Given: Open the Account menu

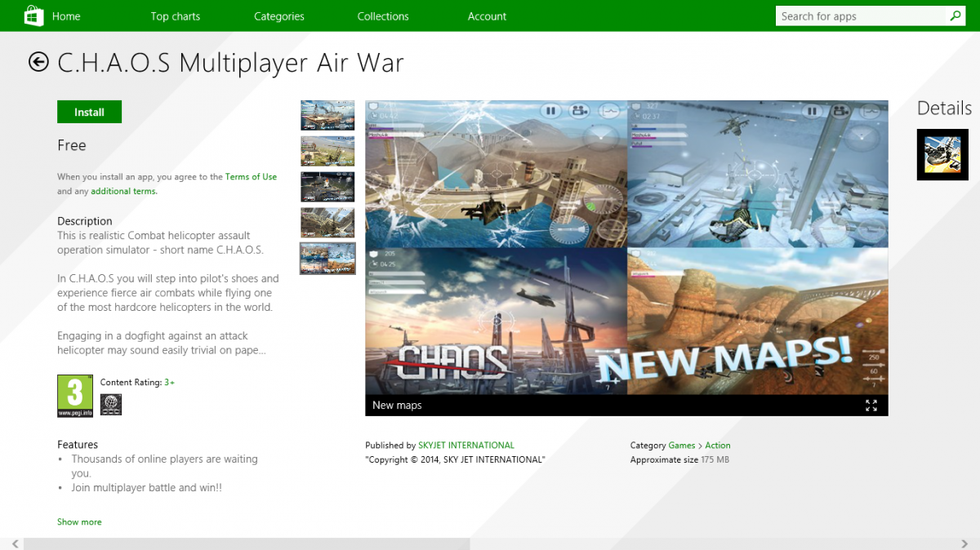Looking at the screenshot, I should [488, 16].
